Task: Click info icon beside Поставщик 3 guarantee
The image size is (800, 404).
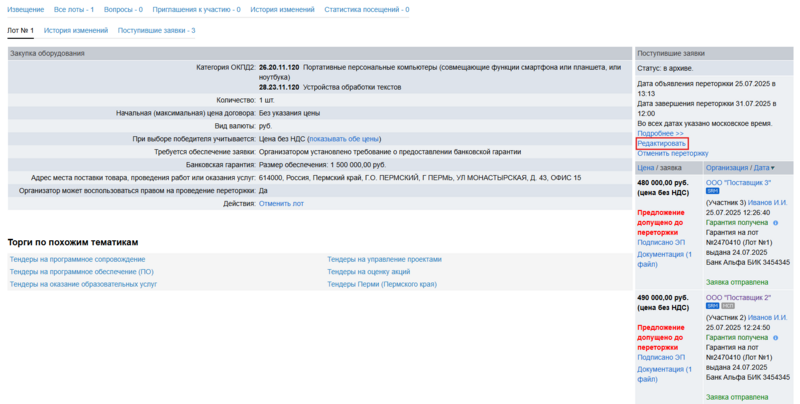Action: 775,222
